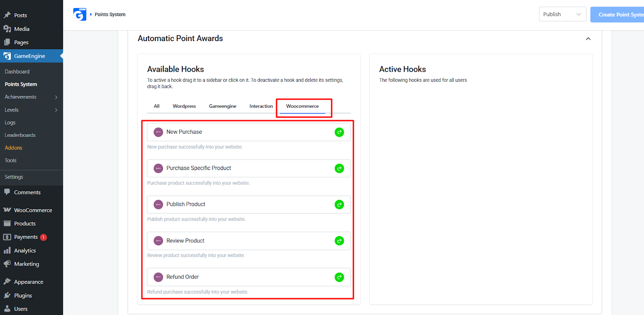Click the Pages icon in the sidebar
The image size is (644, 315).
coord(7,42)
